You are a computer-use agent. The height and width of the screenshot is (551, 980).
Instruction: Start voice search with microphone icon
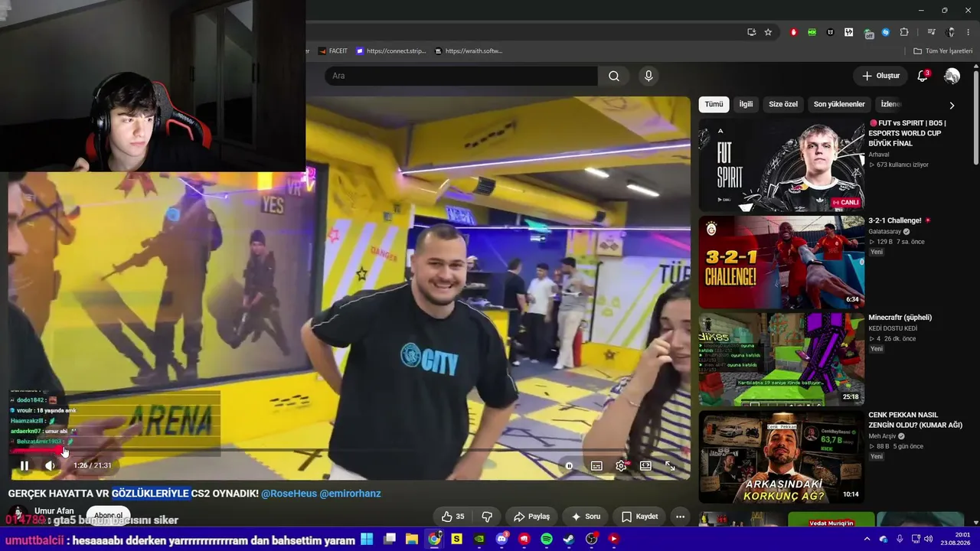pos(648,76)
